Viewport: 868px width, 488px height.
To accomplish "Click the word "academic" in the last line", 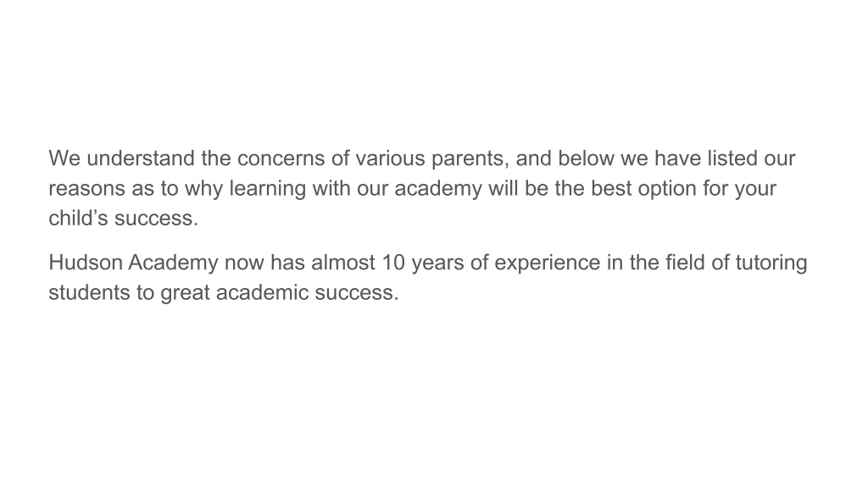I will (x=263, y=292).
